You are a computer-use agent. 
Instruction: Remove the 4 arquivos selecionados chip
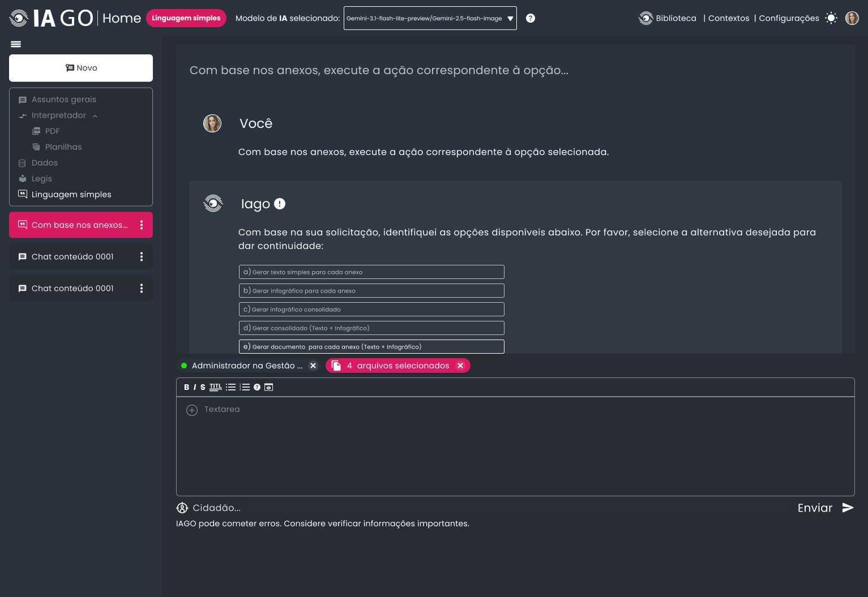click(x=460, y=366)
